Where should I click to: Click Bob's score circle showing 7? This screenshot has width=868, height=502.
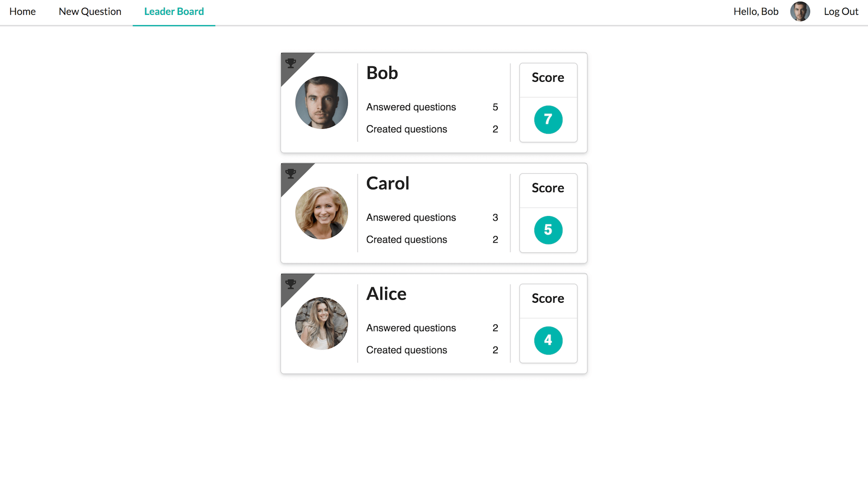click(x=547, y=119)
